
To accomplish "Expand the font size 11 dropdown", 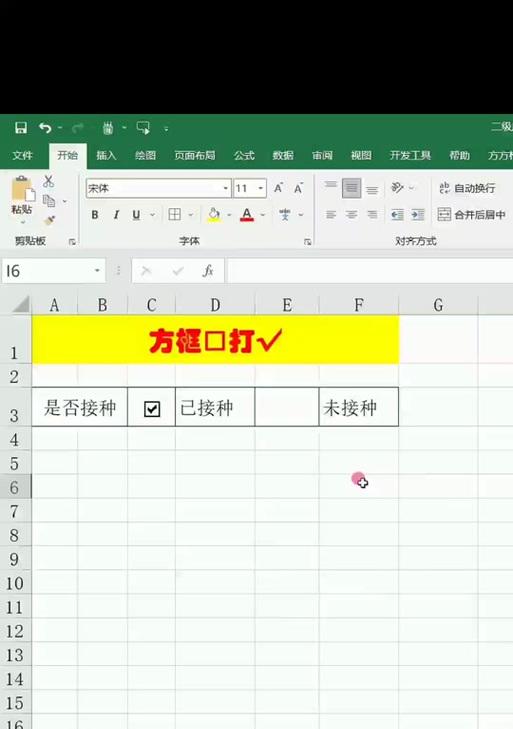I will (261, 188).
